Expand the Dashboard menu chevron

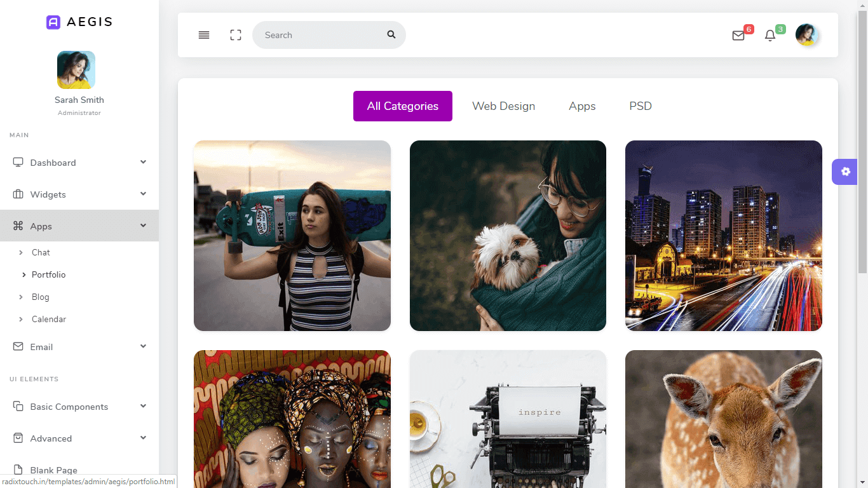pos(143,162)
